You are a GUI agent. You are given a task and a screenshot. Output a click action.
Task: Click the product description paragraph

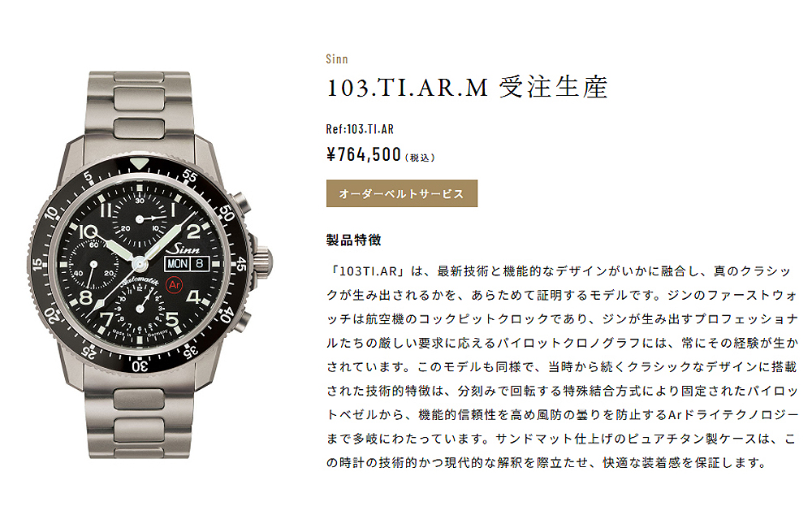click(562, 367)
